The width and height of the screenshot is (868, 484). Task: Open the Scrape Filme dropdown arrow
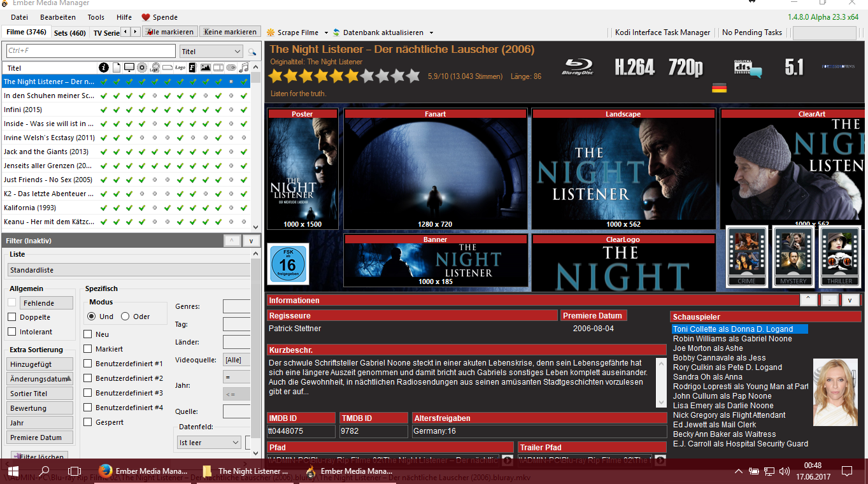[326, 32]
